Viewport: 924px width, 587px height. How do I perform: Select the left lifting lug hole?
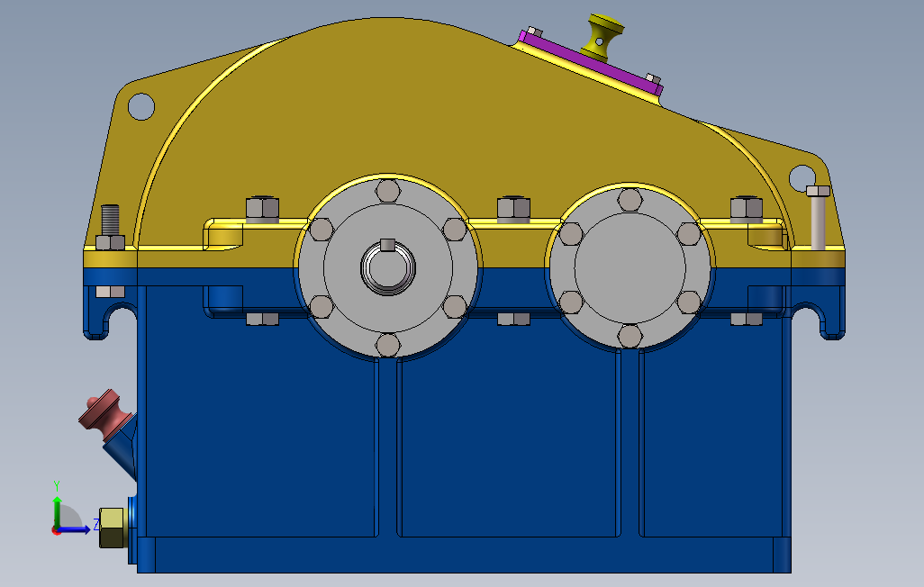(141, 106)
